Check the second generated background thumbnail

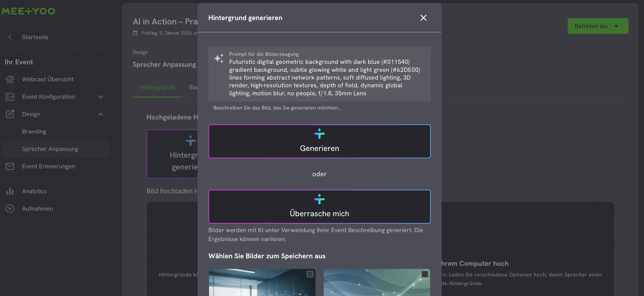425,274
